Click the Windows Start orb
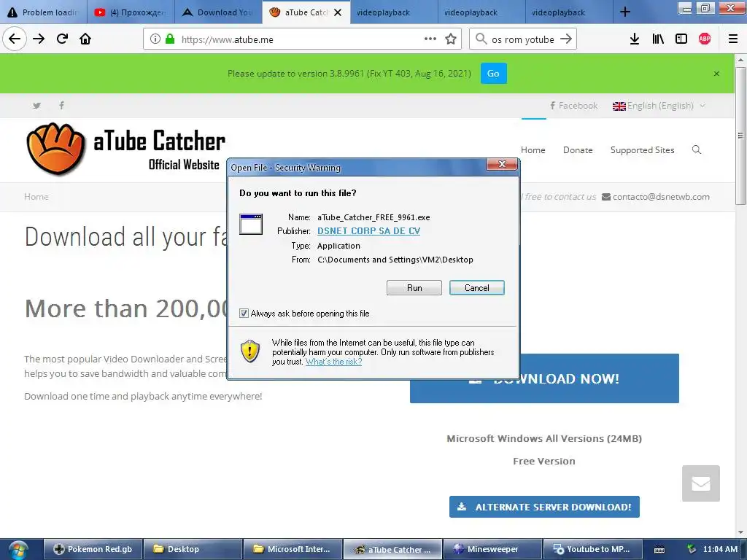This screenshot has width=747, height=560. pos(18,550)
